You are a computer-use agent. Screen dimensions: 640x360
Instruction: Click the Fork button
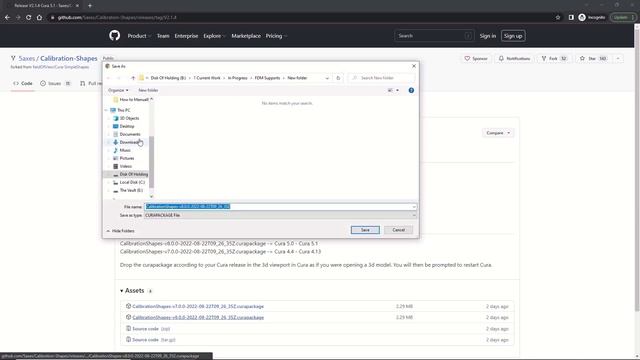553,59
